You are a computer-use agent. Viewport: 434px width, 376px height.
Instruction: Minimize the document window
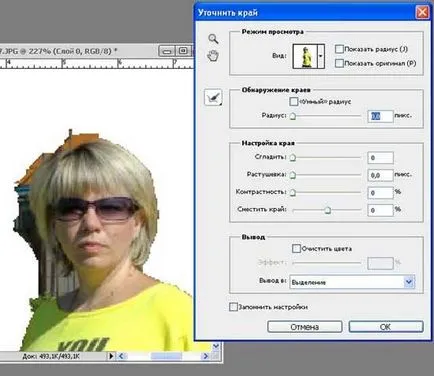(x=167, y=51)
